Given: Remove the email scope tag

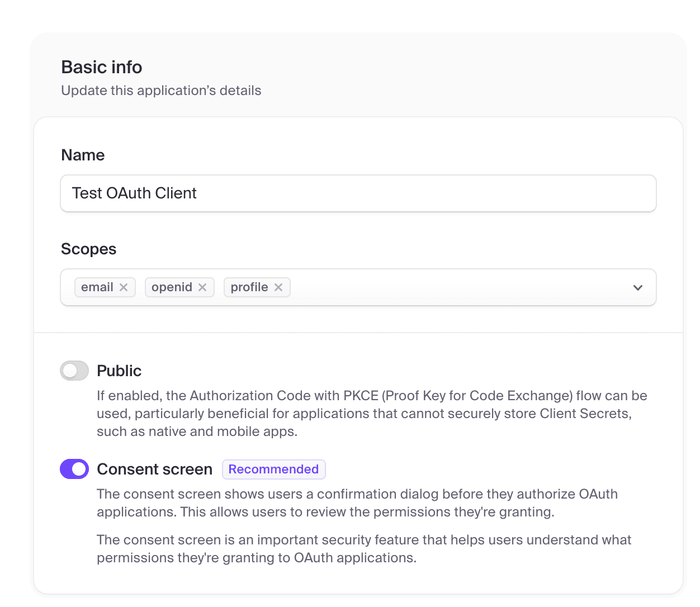Looking at the screenshot, I should [x=124, y=287].
